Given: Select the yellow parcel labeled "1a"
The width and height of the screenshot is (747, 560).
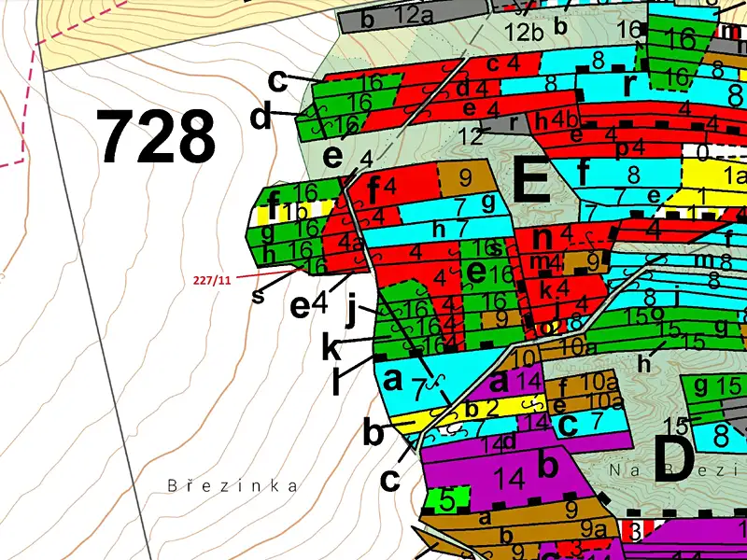Looking at the screenshot, I should click(713, 175).
